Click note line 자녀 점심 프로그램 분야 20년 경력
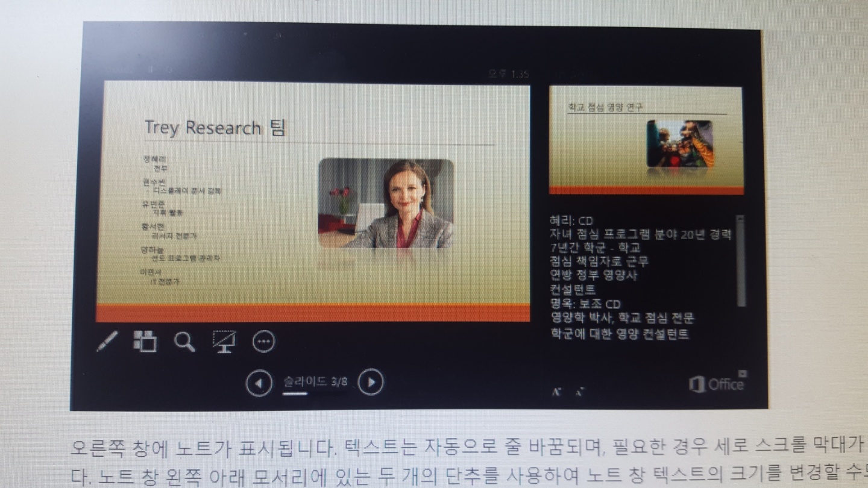This screenshot has height=488, width=868. 640,234
